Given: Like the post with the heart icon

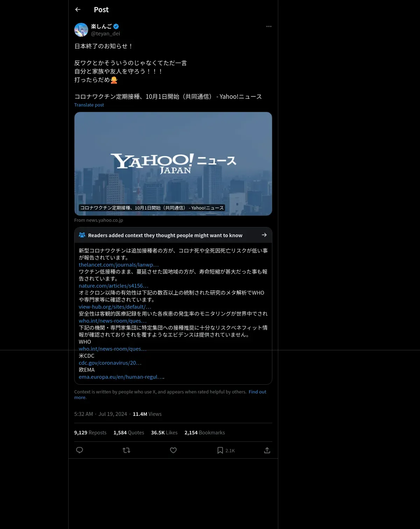Looking at the screenshot, I should click(x=173, y=450).
